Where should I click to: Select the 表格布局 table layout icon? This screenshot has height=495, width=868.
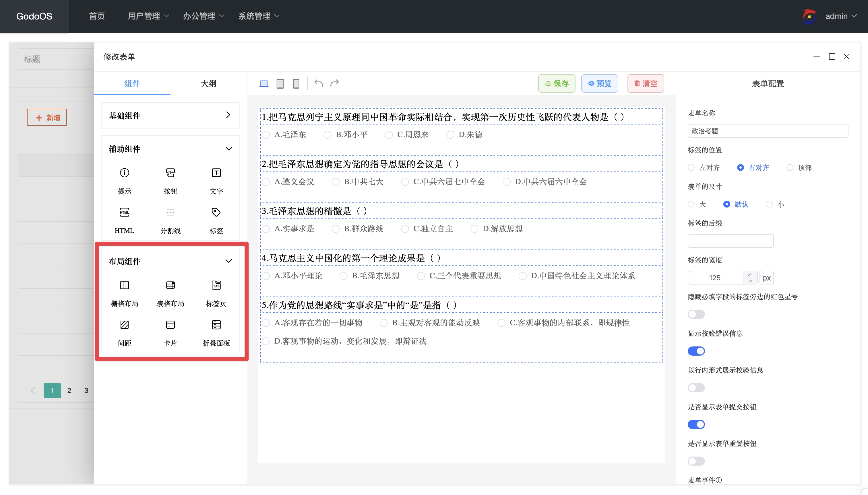point(170,285)
